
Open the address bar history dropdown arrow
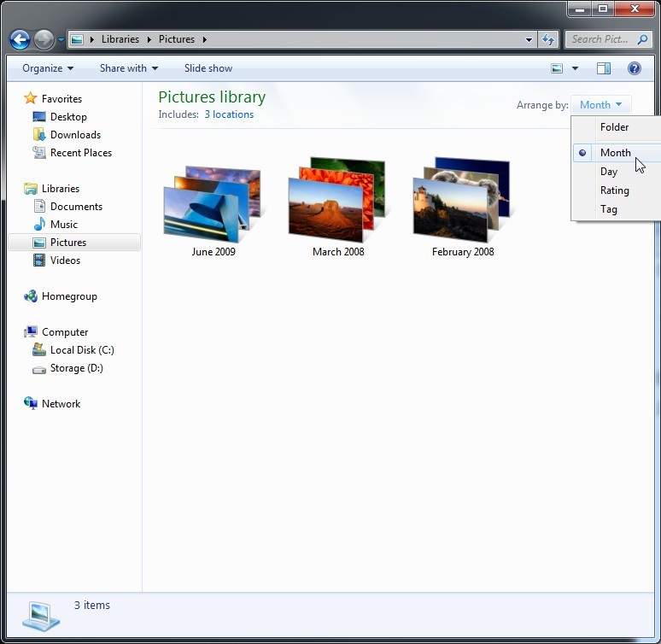point(529,39)
